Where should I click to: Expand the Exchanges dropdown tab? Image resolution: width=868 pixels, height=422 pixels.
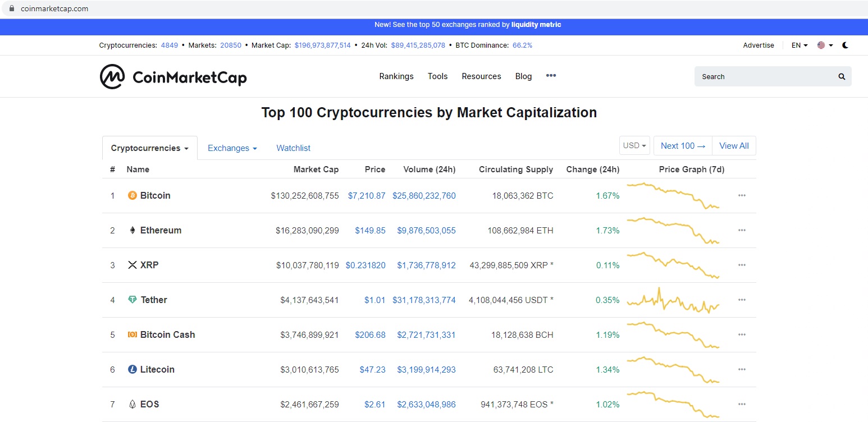click(232, 148)
